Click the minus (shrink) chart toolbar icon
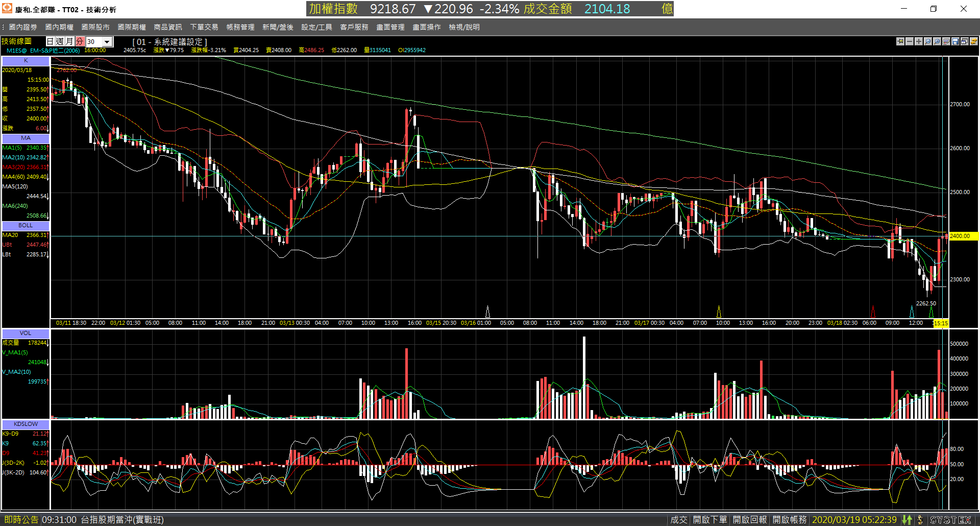This screenshot has width=980, height=526. click(909, 41)
